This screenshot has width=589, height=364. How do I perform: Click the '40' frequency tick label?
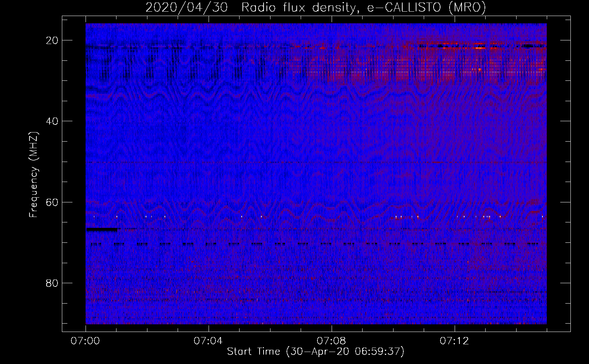coord(52,121)
